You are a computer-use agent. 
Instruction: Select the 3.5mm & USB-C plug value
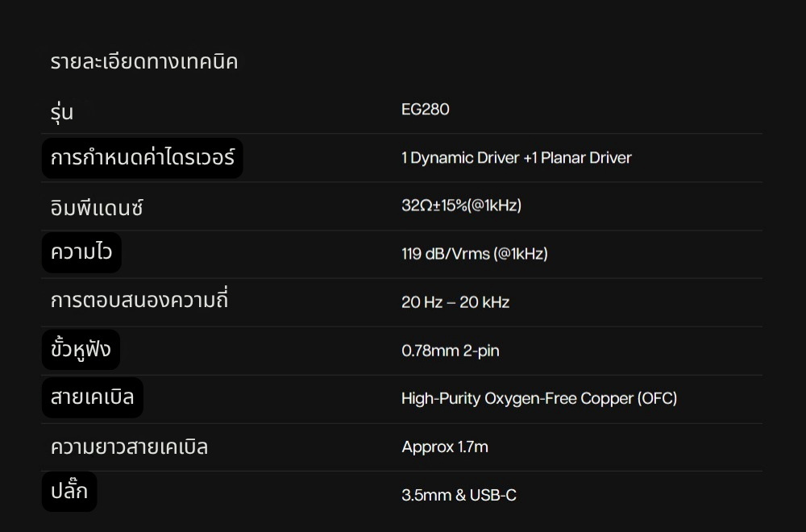point(458,495)
